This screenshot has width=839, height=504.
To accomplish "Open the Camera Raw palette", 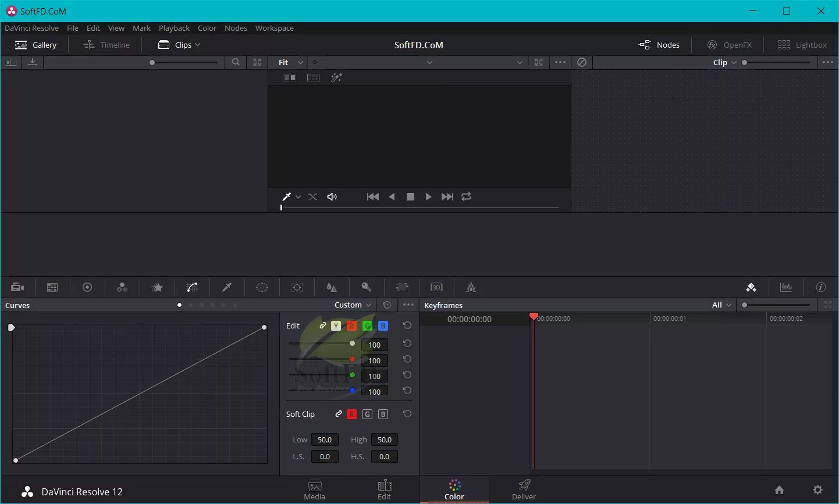I will 17,287.
